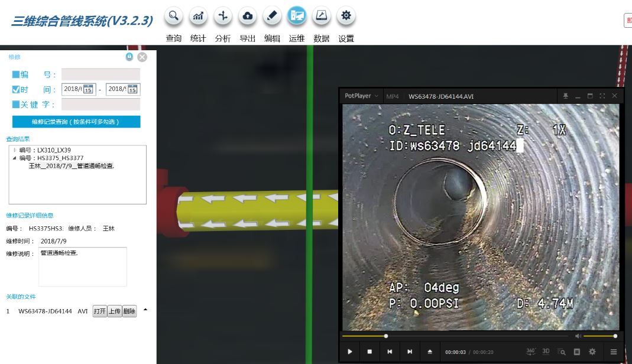Viewport: 632px width, 364px height.
Task: Click the 删除 delete button
Action: click(x=129, y=311)
